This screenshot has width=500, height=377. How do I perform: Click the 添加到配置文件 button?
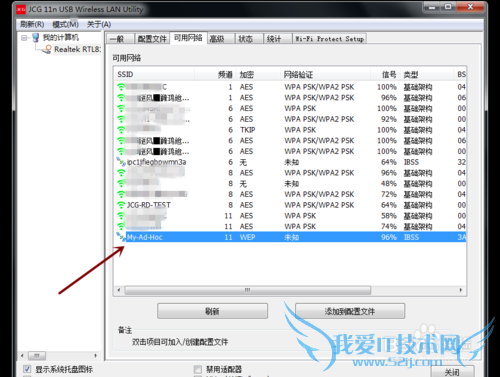tap(350, 311)
